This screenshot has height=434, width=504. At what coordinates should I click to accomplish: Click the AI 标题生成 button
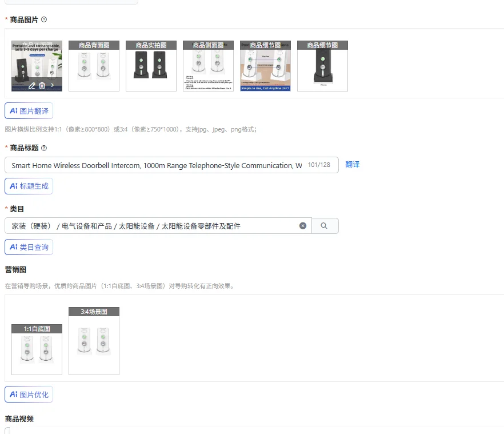click(29, 186)
